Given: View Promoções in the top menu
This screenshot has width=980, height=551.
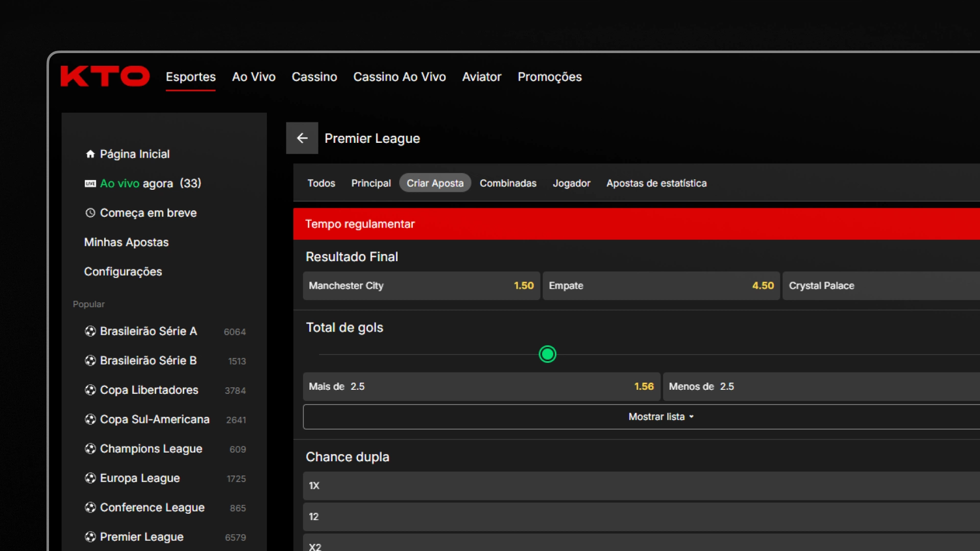Looking at the screenshot, I should (550, 77).
